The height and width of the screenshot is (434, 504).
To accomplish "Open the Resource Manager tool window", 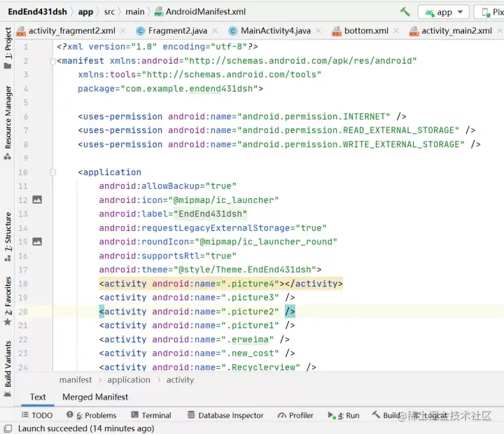I will pyautogui.click(x=8, y=122).
